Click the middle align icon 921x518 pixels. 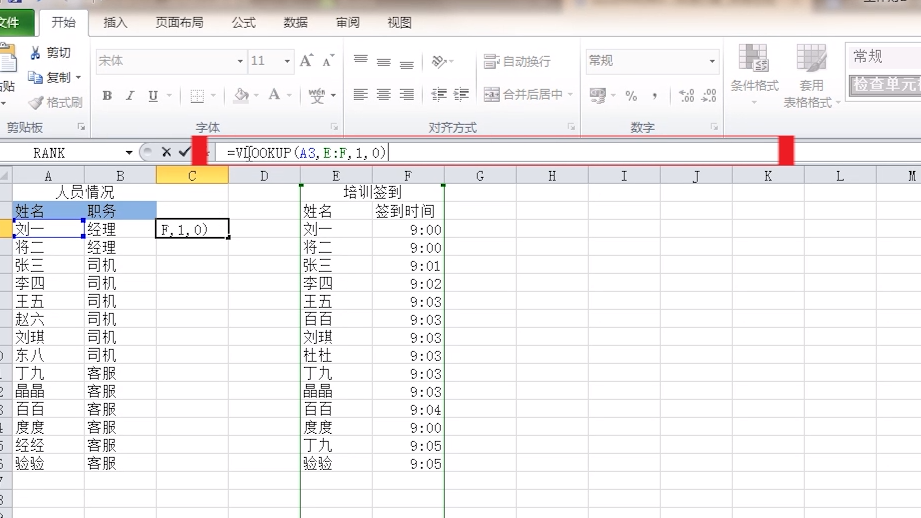pyautogui.click(x=384, y=62)
